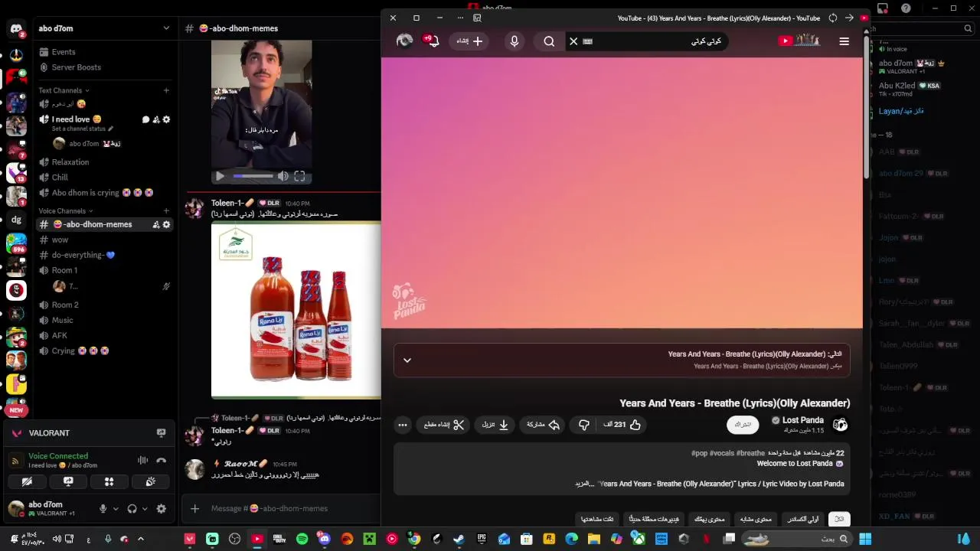Clear the YouTube search box text
Viewport: 980px width, 551px height.
tap(573, 41)
